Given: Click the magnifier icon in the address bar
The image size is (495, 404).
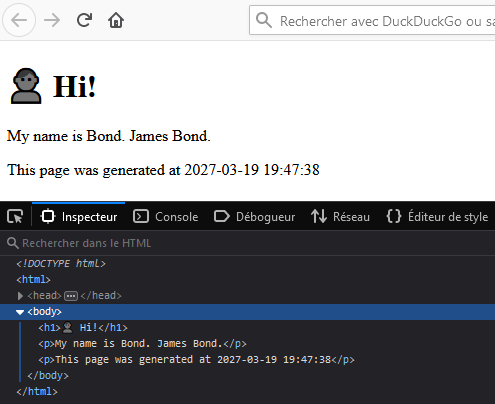Looking at the screenshot, I should coord(264,20).
